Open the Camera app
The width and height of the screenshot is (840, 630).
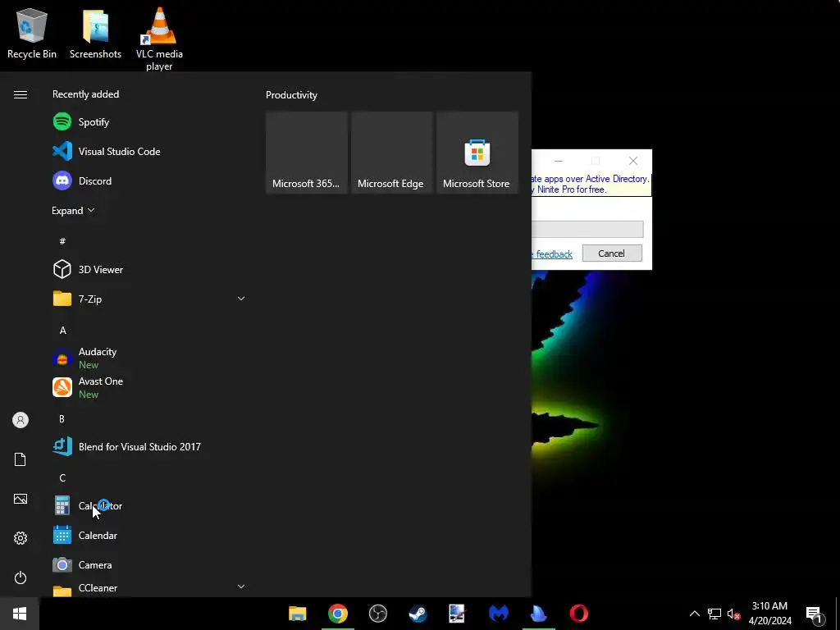148,564
